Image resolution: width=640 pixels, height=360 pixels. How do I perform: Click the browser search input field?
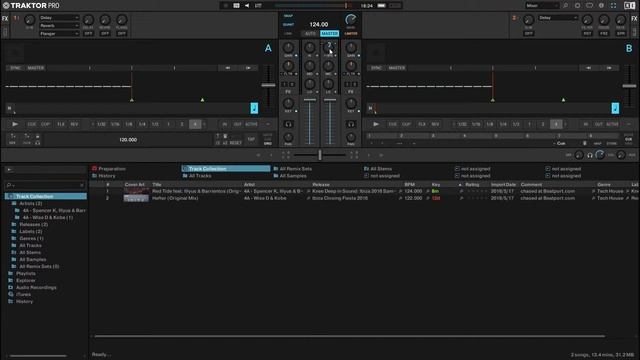[45, 185]
